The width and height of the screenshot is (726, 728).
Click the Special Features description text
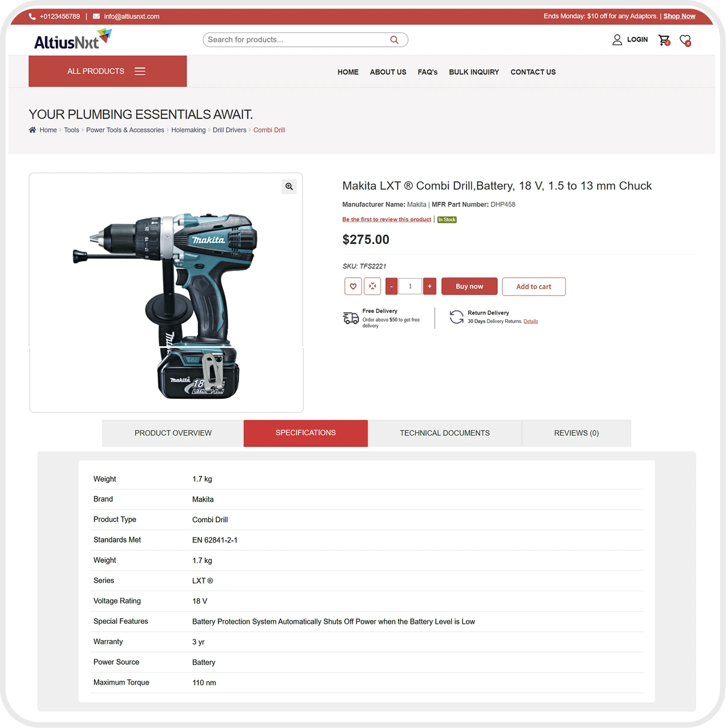334,621
